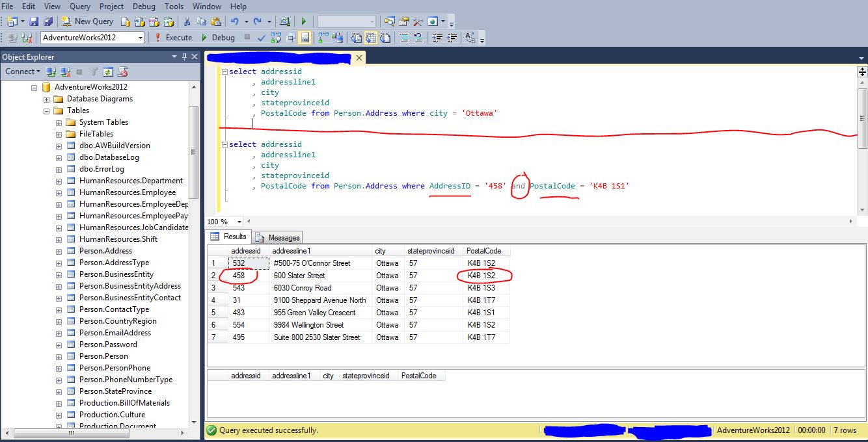Click the New Query button
The image size is (868, 442).
[87, 21]
